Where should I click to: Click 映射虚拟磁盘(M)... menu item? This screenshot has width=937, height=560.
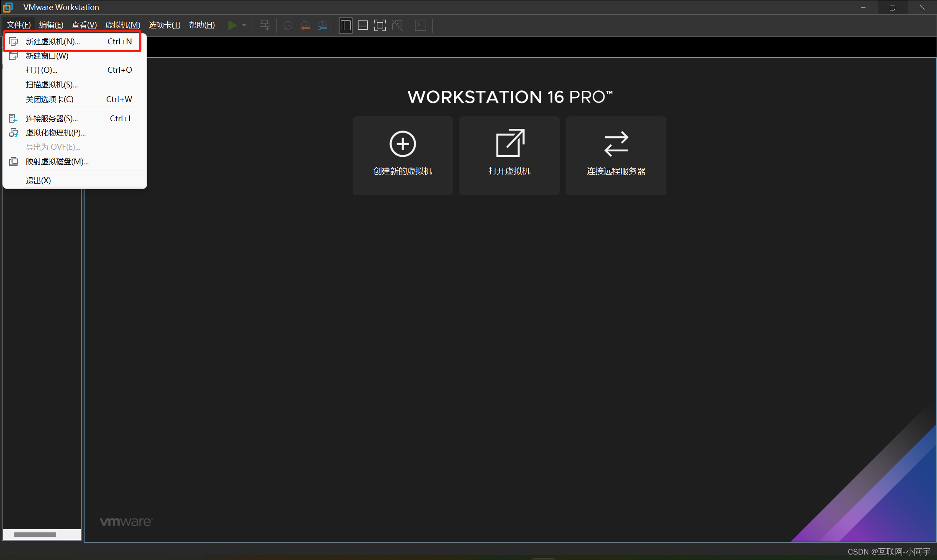click(57, 161)
